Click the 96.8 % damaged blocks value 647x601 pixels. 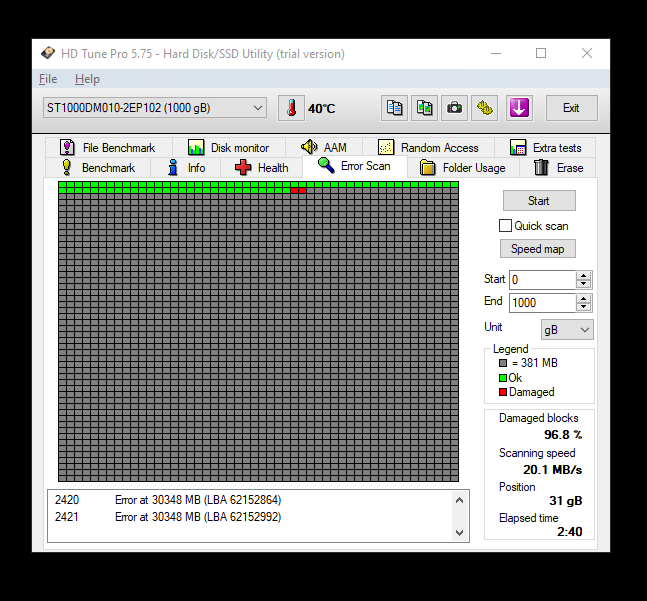tap(563, 435)
